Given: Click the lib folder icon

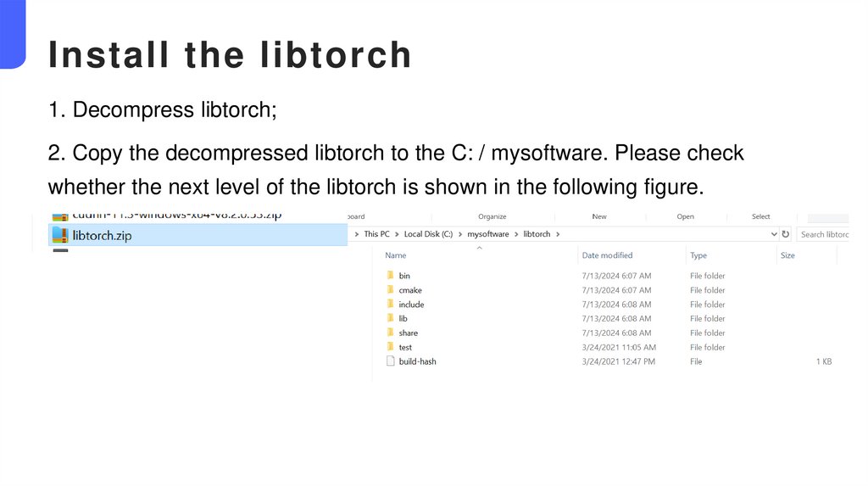Looking at the screenshot, I should [391, 319].
